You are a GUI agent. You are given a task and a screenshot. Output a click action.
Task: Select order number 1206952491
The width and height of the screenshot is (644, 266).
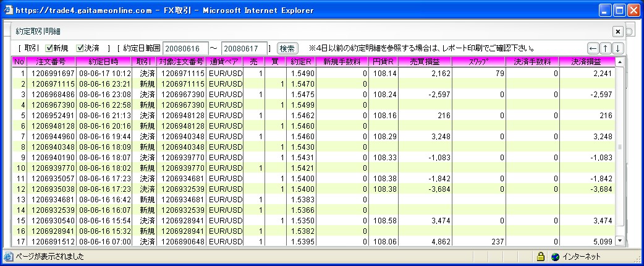pos(53,116)
